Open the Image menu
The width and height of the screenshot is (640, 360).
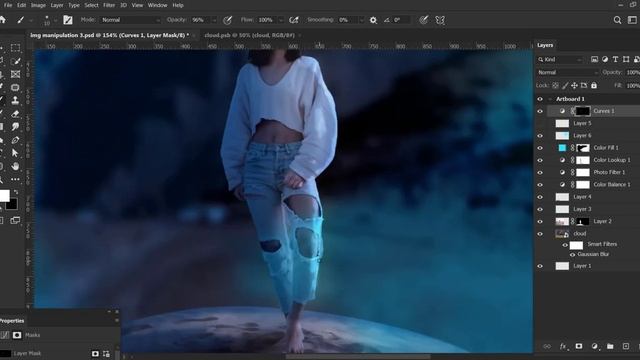(38, 5)
